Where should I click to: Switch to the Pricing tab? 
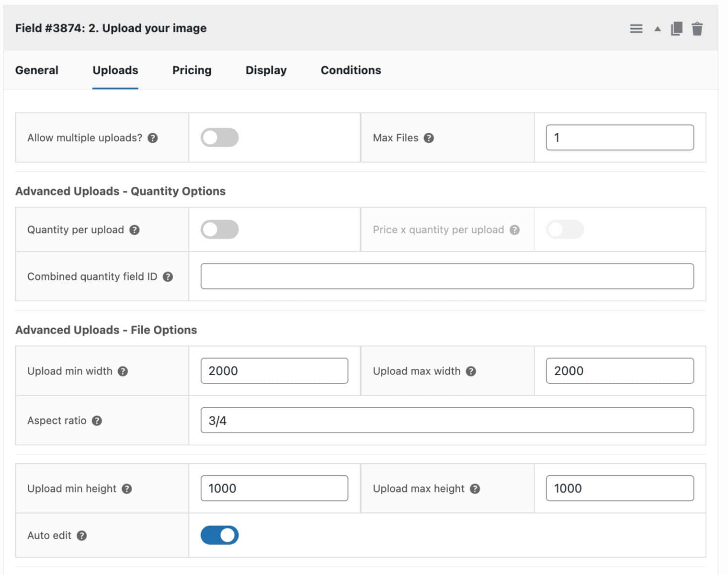point(192,70)
